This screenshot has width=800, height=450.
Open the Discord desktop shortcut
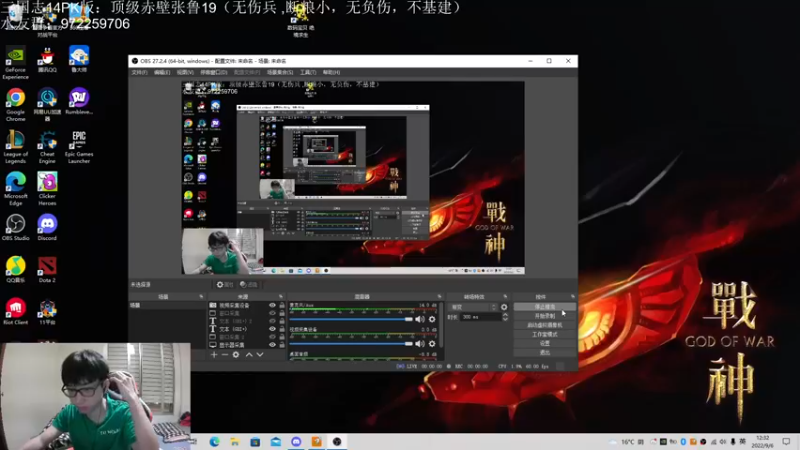point(47,228)
